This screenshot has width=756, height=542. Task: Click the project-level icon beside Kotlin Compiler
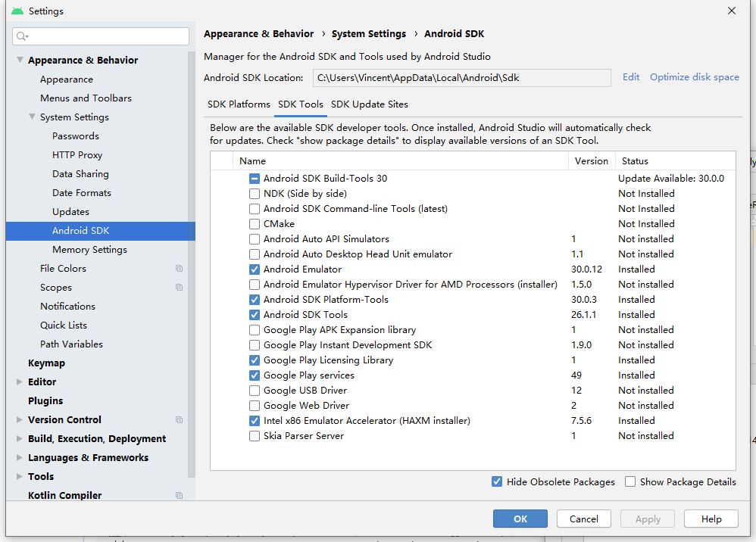(179, 496)
